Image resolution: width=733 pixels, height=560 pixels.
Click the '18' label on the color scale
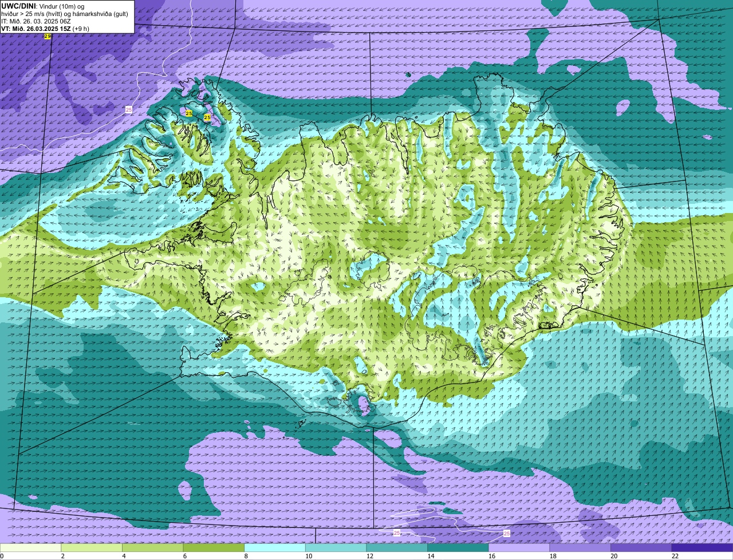(x=553, y=556)
